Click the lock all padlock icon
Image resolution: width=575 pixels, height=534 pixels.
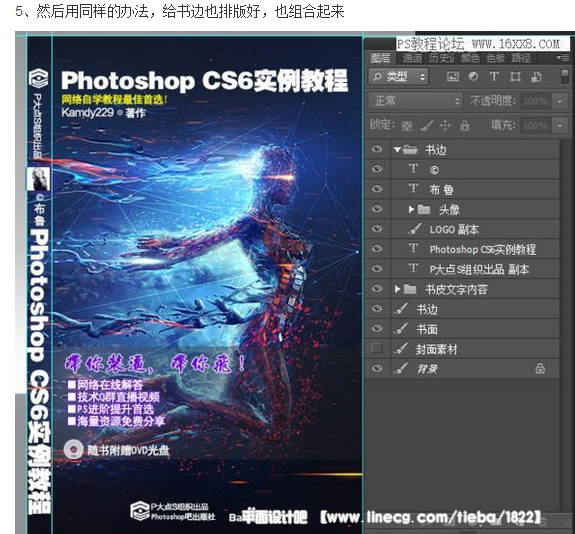coord(465,125)
